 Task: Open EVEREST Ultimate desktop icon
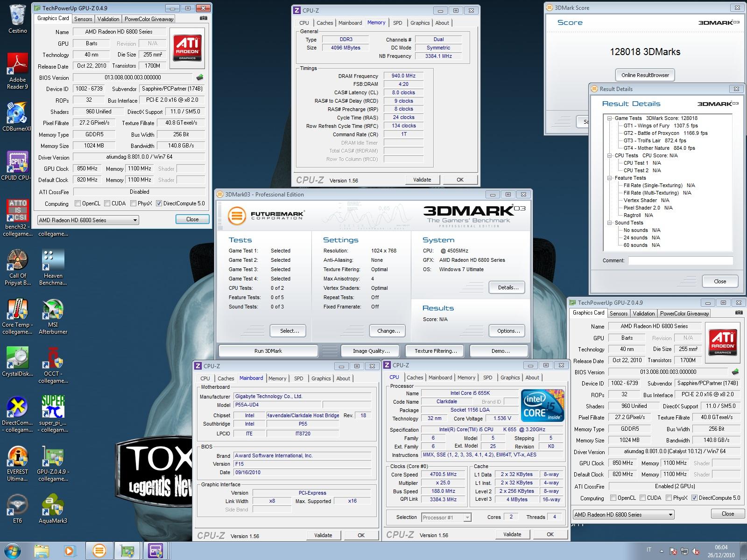[17, 463]
